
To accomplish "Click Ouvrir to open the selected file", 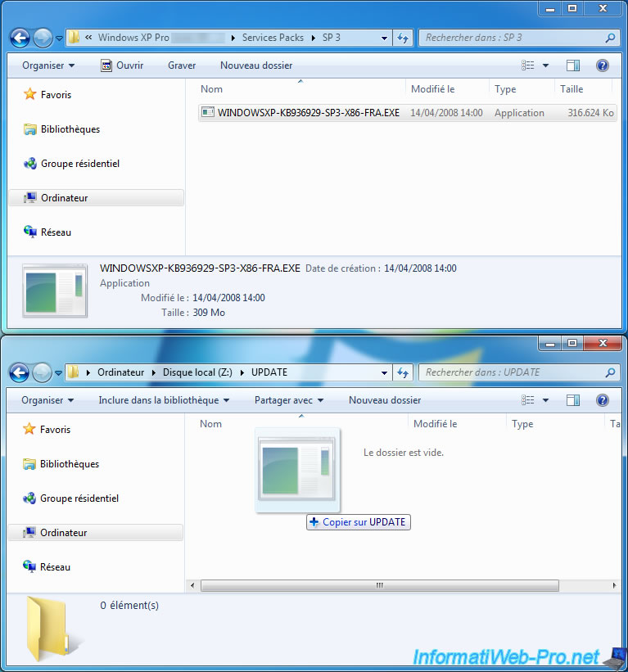I will [122, 65].
